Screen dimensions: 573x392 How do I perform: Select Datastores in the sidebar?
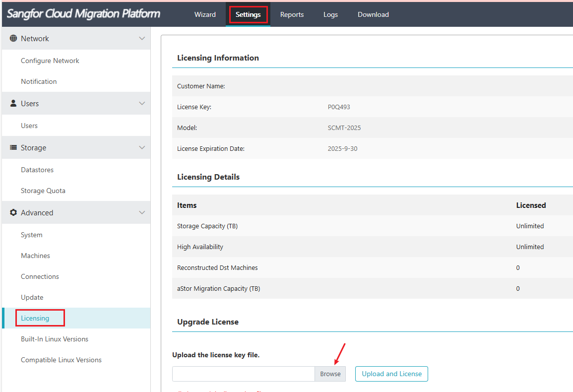click(37, 170)
